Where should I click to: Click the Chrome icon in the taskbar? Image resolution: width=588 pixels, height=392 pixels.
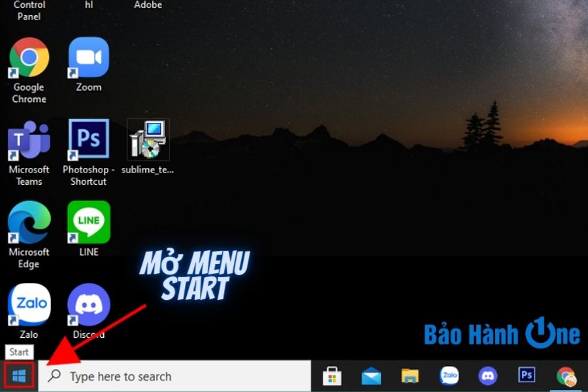566,376
